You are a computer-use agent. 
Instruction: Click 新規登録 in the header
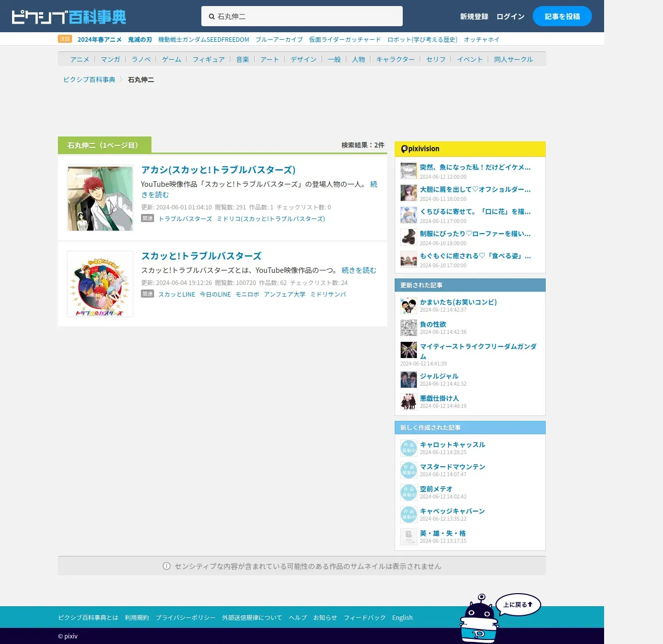474,17
